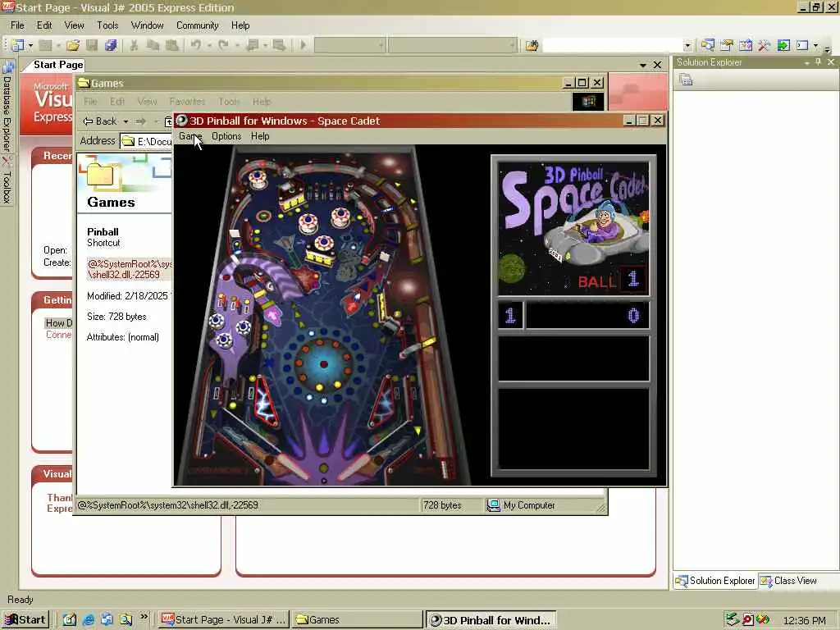Open the Solution Platforms combo box

(x=453, y=46)
